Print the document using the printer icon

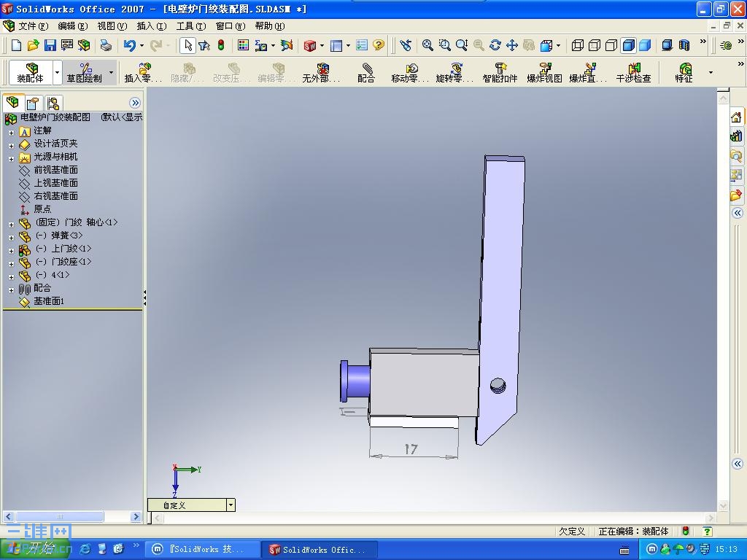click(x=106, y=45)
